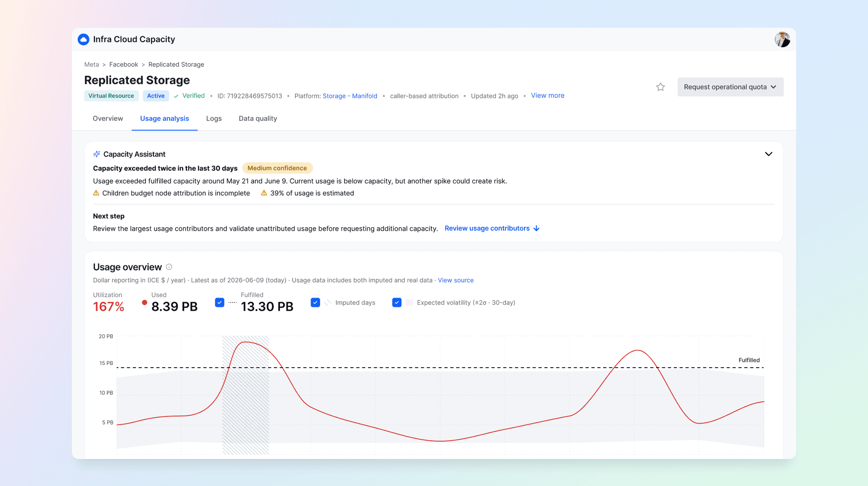Click the Next step heading
The width and height of the screenshot is (868, 486).
click(x=108, y=216)
